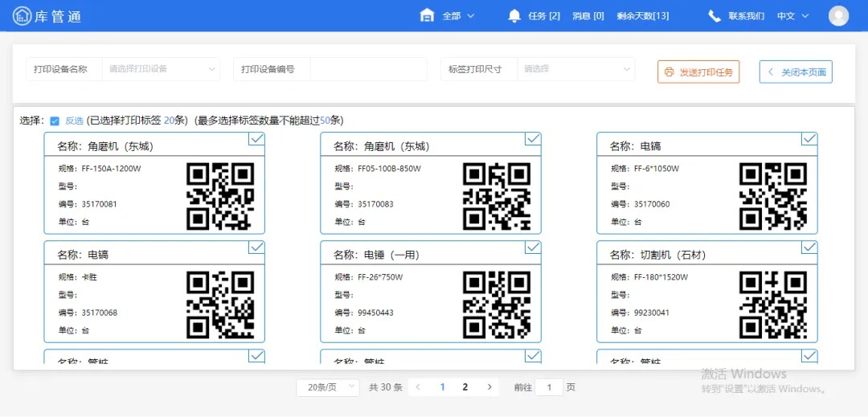The width and height of the screenshot is (868, 417).
Task: Go to previous page arrow
Action: point(418,387)
